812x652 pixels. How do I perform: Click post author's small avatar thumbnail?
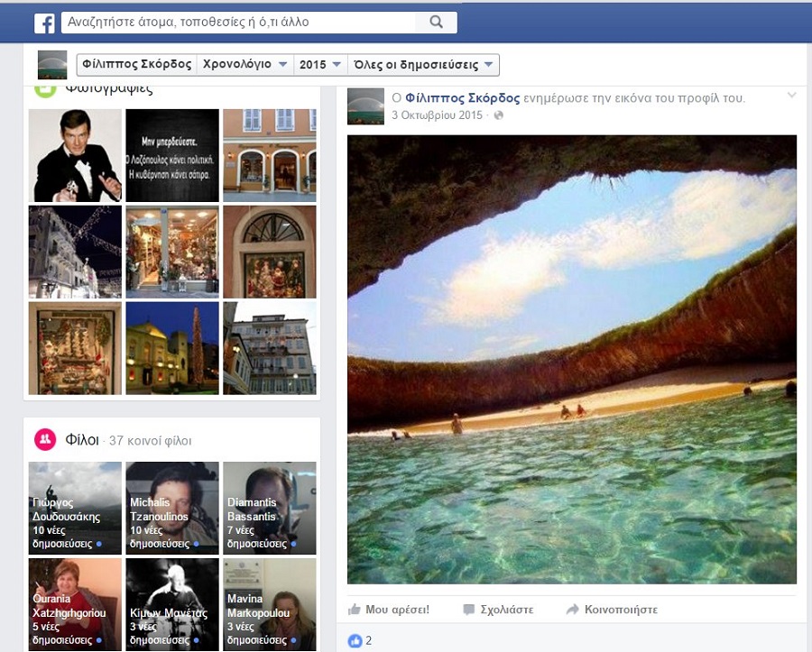pyautogui.click(x=365, y=106)
